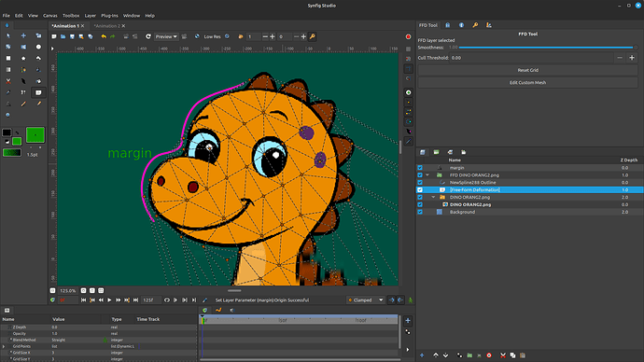Select the Cutout scissors tool
Screen dimensions: 644x362
click(8, 81)
